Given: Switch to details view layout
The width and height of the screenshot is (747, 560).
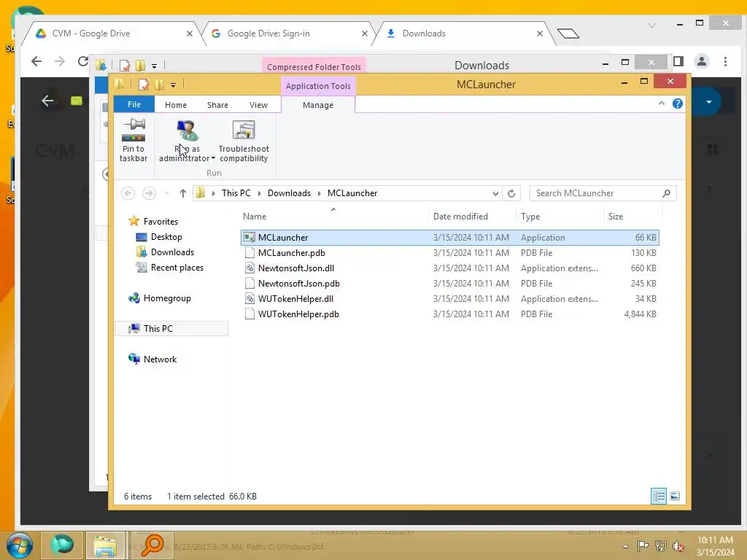Looking at the screenshot, I should pos(659,496).
